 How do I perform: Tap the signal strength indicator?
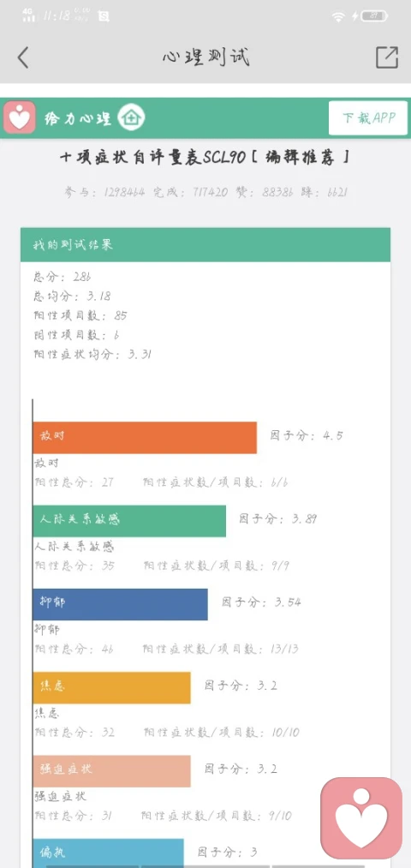pyautogui.click(x=29, y=15)
